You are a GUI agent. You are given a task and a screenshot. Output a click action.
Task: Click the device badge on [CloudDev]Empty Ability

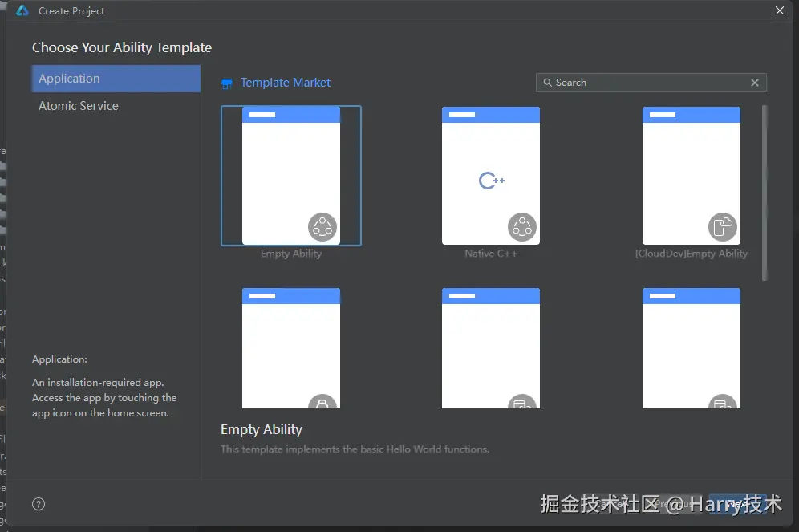(x=723, y=226)
